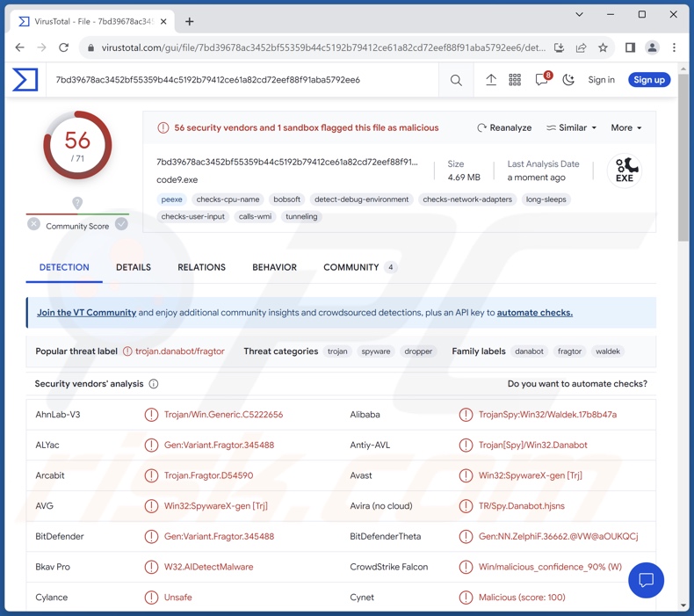694x616 pixels.
Task: Click the Sign in link
Action: (x=601, y=80)
